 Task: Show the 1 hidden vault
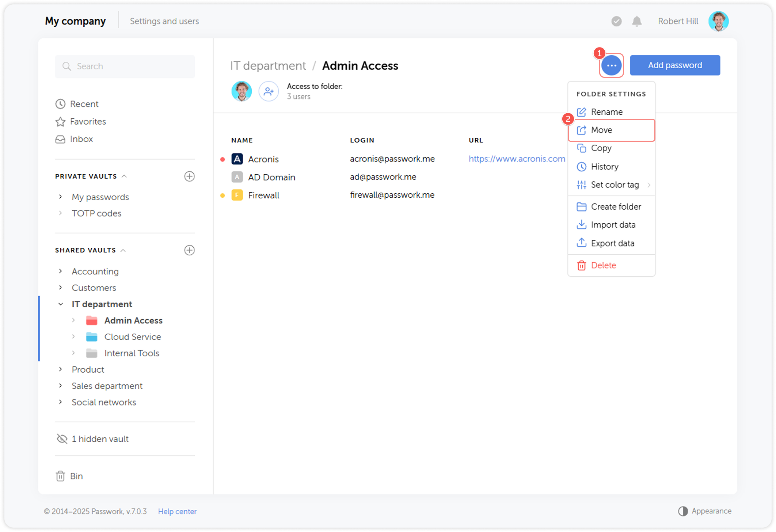coord(99,439)
